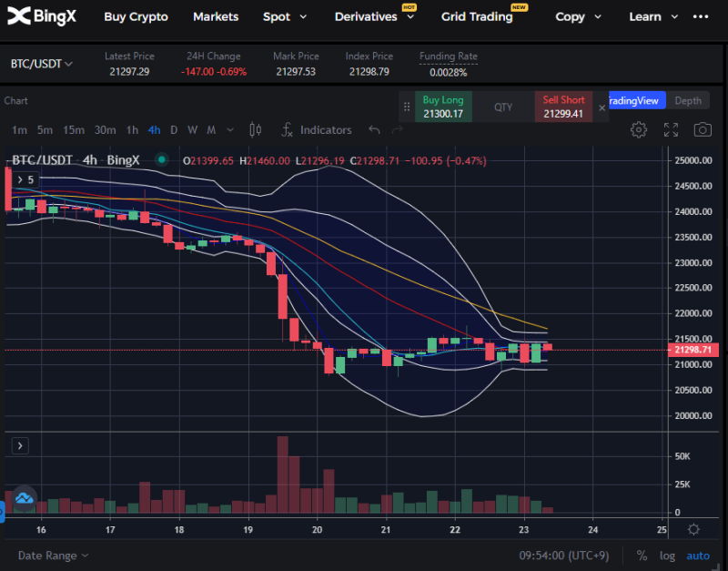
Task: Open the Copy dropdown menu
Action: coord(578,16)
